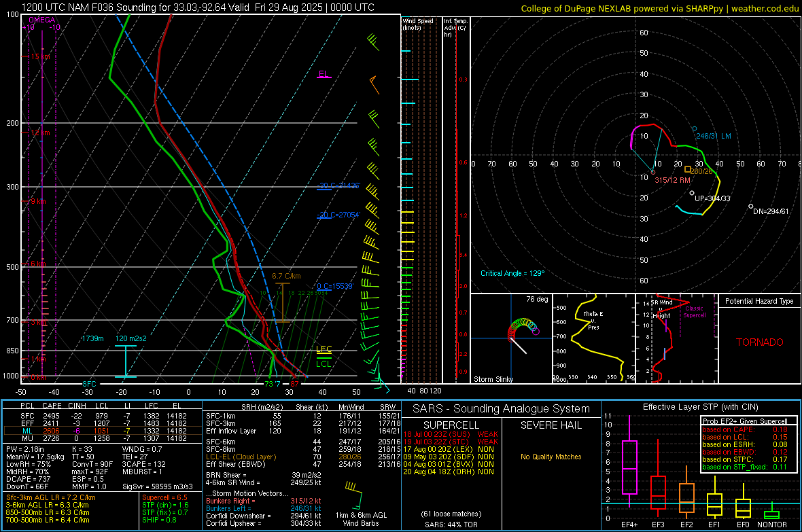802x532 pixels.
Task: Click the 76 deg slinky tilt value
Action: [x=537, y=299]
